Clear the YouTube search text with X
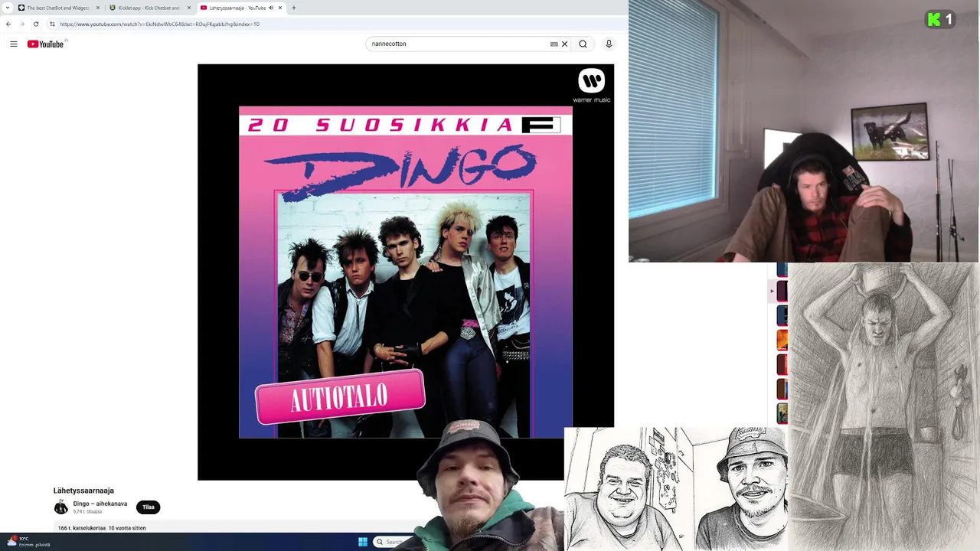 point(565,44)
